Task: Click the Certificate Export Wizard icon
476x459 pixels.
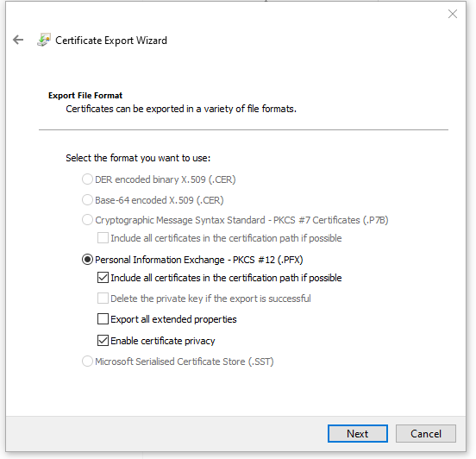Action: [x=44, y=40]
